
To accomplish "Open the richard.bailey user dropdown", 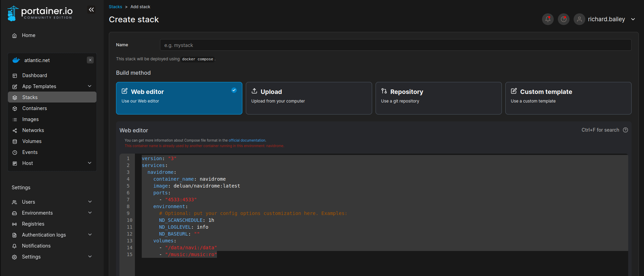I will point(633,19).
